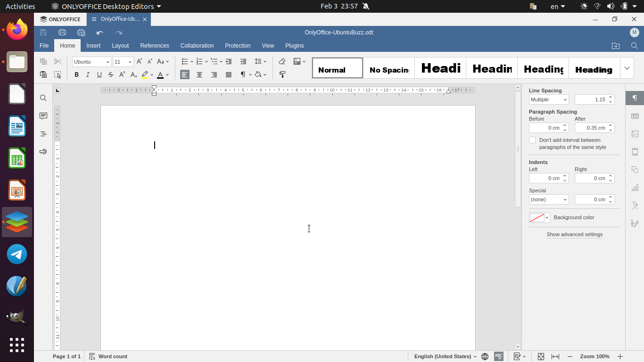Click Word count in status bar
The width and height of the screenshot is (644, 362).
[x=108, y=356]
